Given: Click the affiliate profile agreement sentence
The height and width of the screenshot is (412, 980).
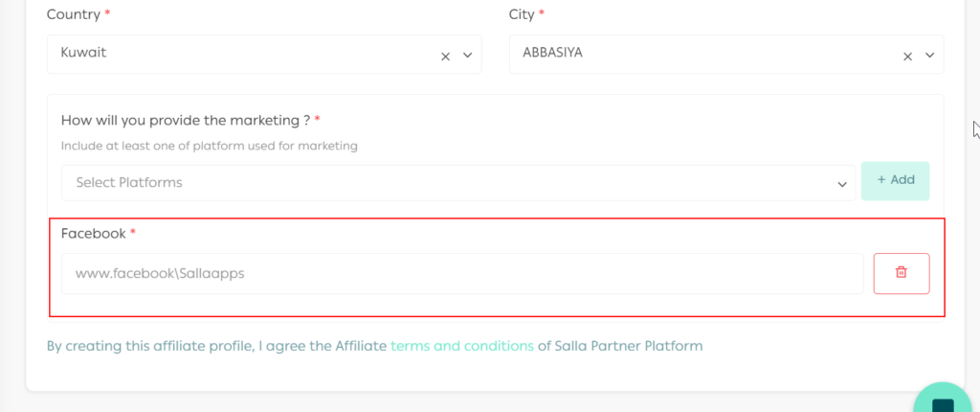Looking at the screenshot, I should [215, 346].
